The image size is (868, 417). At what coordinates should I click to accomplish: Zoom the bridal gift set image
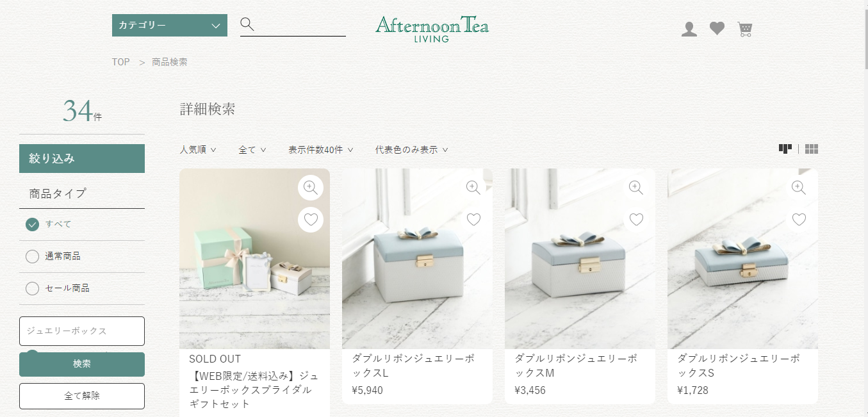311,188
